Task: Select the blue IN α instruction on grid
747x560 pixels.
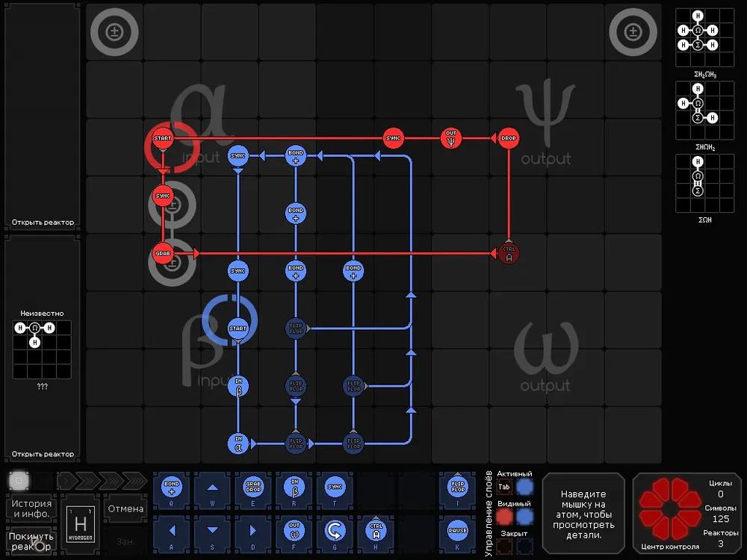Action: point(238,444)
